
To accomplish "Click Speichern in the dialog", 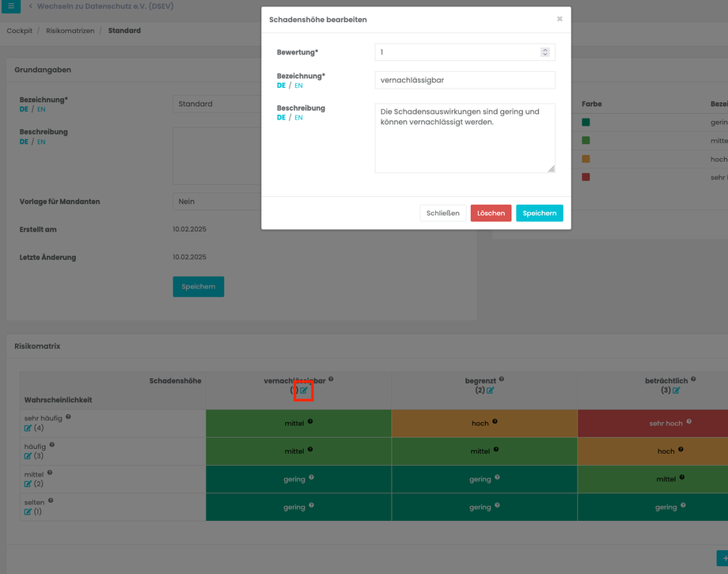I will click(540, 213).
